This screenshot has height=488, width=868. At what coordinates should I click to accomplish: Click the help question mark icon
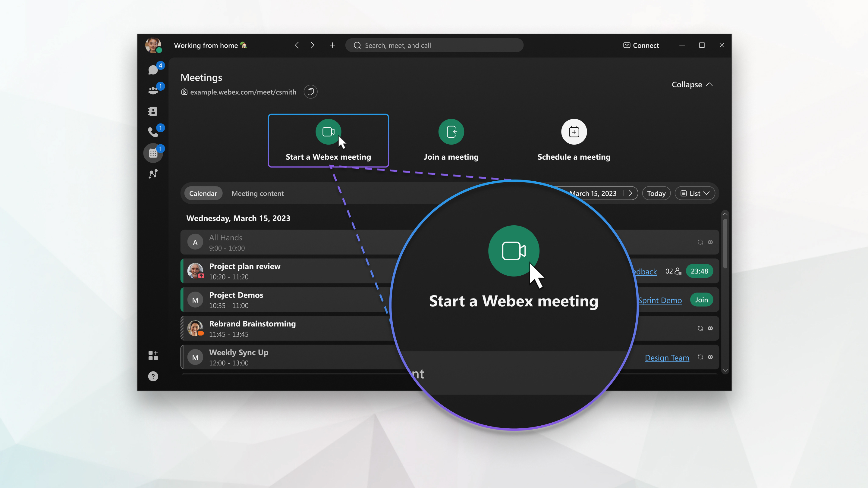[153, 376]
